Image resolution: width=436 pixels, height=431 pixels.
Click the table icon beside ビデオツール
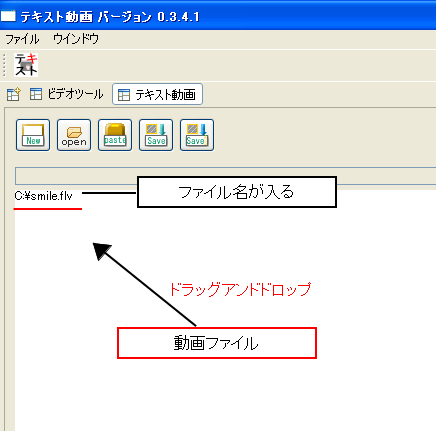point(36,94)
